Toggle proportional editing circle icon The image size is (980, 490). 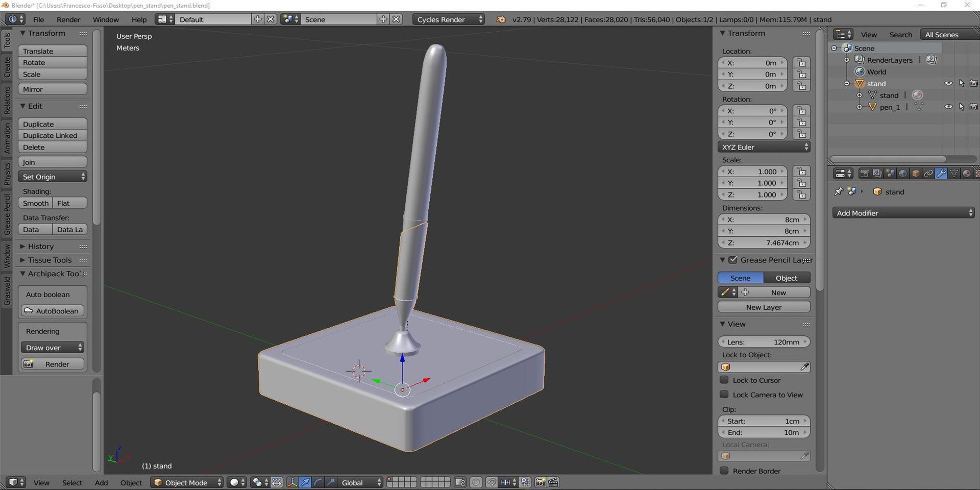point(476,482)
